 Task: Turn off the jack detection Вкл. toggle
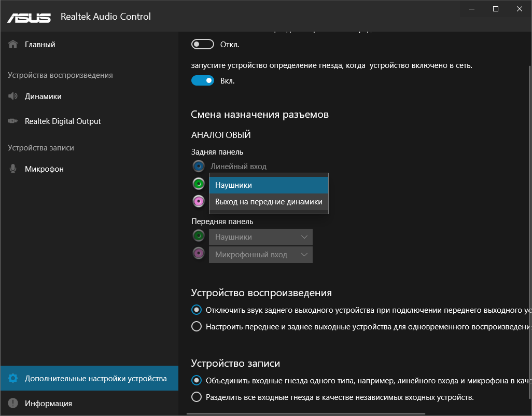pos(203,80)
